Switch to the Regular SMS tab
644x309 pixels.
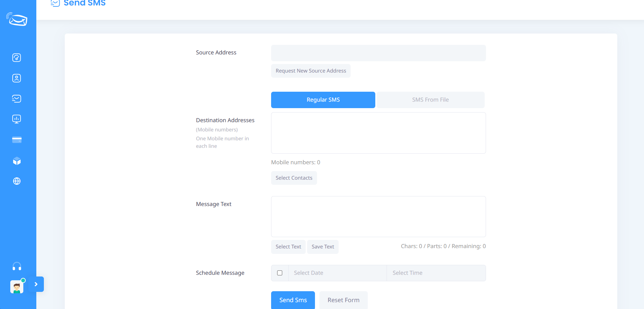click(323, 100)
